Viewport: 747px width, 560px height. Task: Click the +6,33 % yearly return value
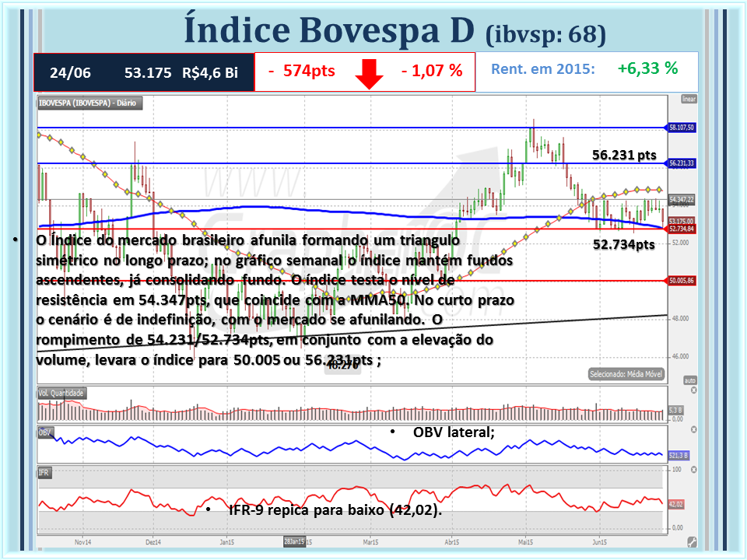647,68
